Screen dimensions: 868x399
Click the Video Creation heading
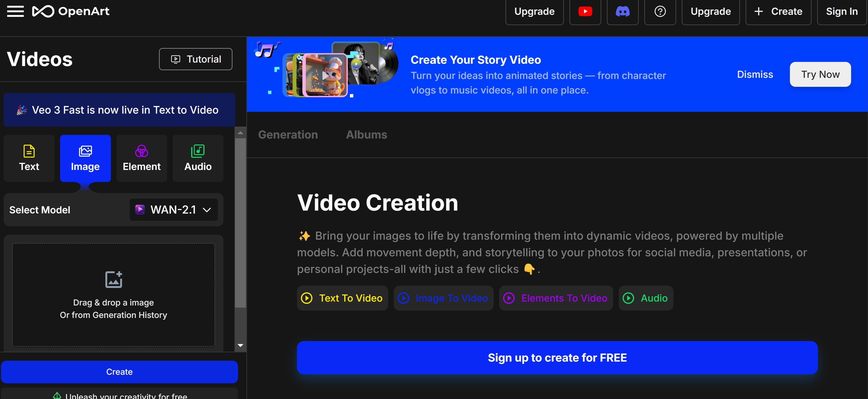tap(377, 202)
